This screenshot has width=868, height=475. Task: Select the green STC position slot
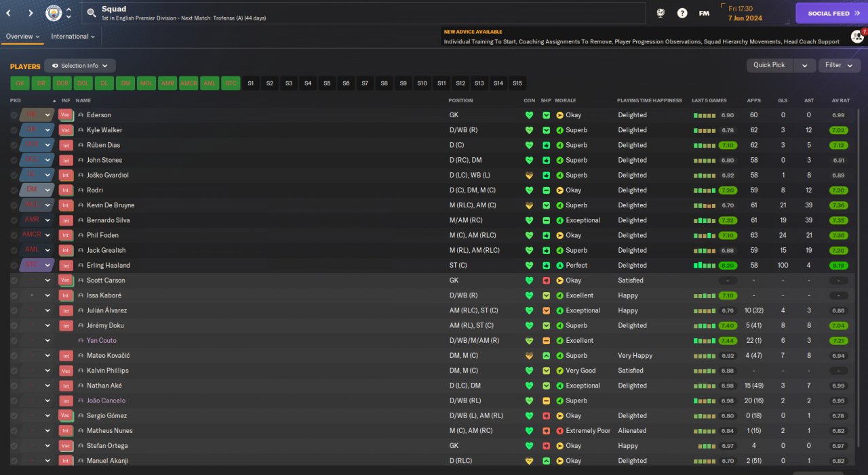231,83
